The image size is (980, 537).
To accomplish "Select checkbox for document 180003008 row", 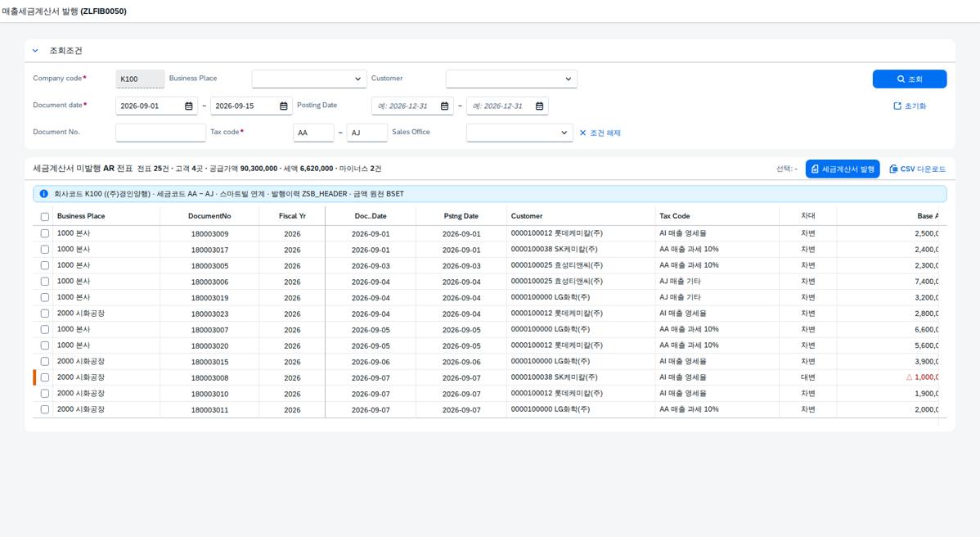I will click(45, 377).
